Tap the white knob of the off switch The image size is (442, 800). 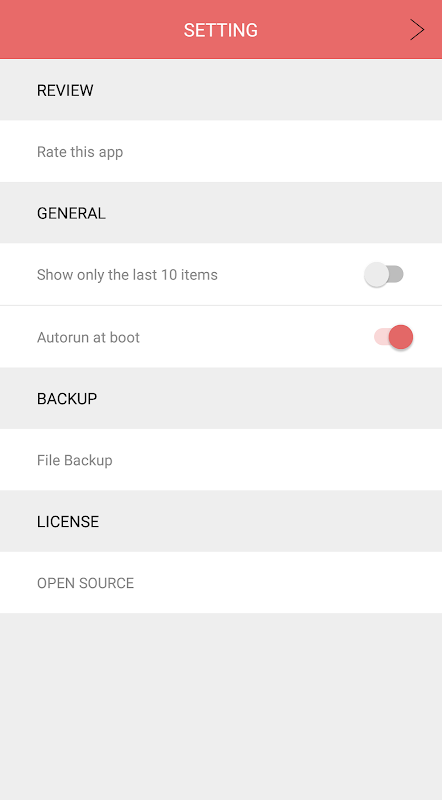point(377,274)
